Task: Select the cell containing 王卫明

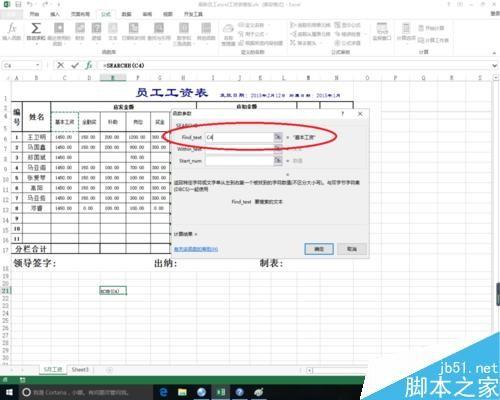Action: click(x=37, y=137)
